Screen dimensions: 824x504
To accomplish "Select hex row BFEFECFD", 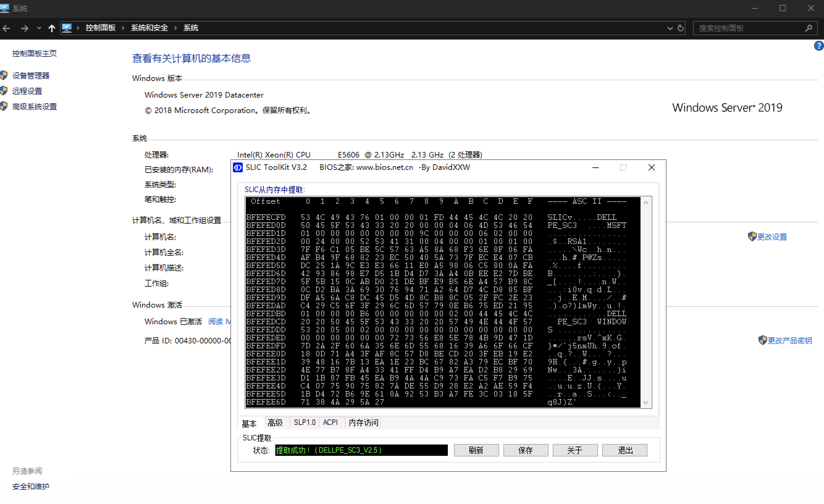I will [x=436, y=217].
